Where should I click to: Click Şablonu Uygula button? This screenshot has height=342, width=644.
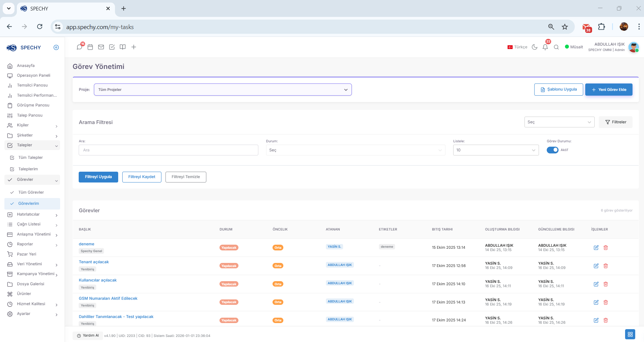pos(559,90)
